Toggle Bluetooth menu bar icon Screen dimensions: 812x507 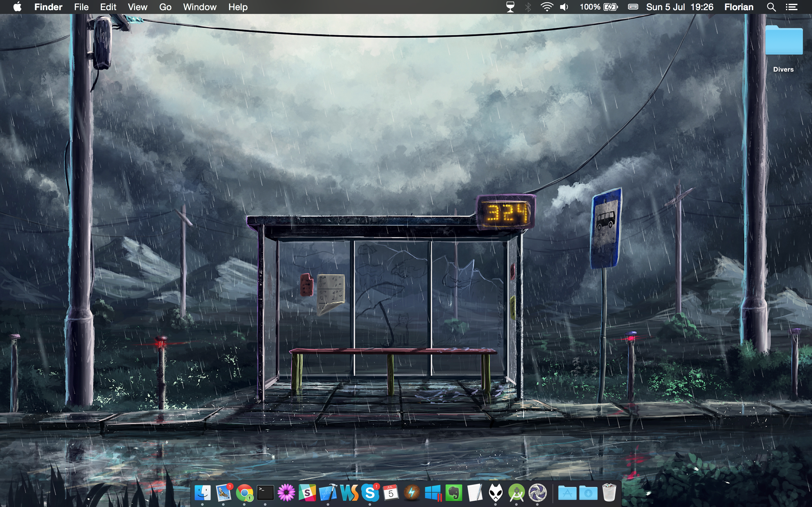tap(528, 7)
